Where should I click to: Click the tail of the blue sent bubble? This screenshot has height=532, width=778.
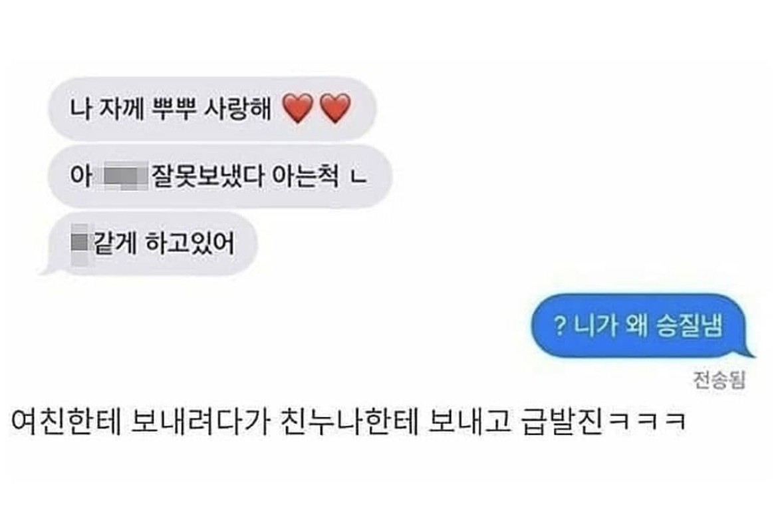click(x=748, y=351)
